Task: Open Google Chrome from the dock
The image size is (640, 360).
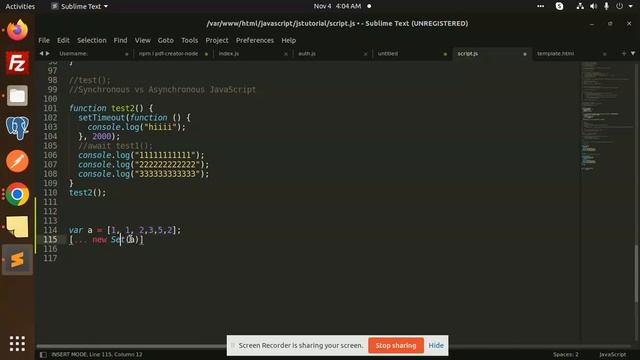Action: (17, 194)
